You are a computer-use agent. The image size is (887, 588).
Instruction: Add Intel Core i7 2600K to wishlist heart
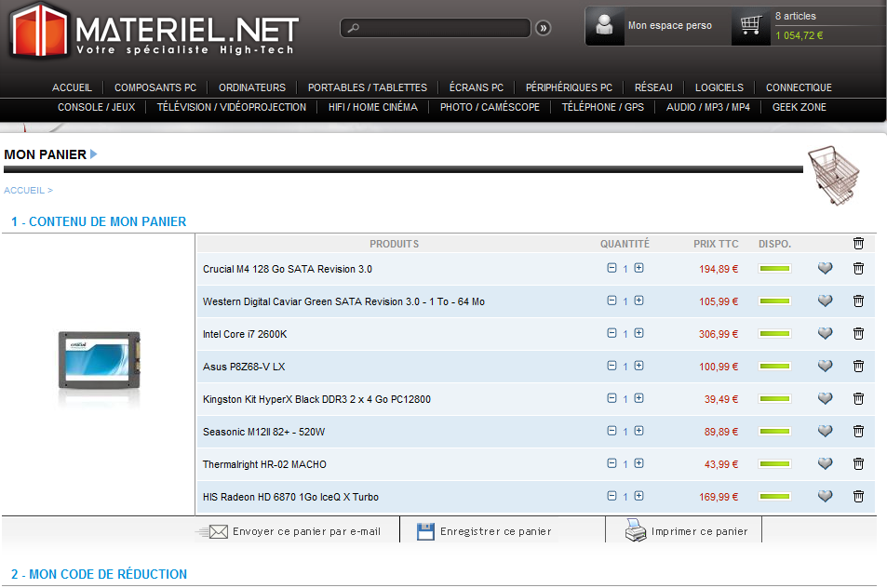pyautogui.click(x=825, y=334)
